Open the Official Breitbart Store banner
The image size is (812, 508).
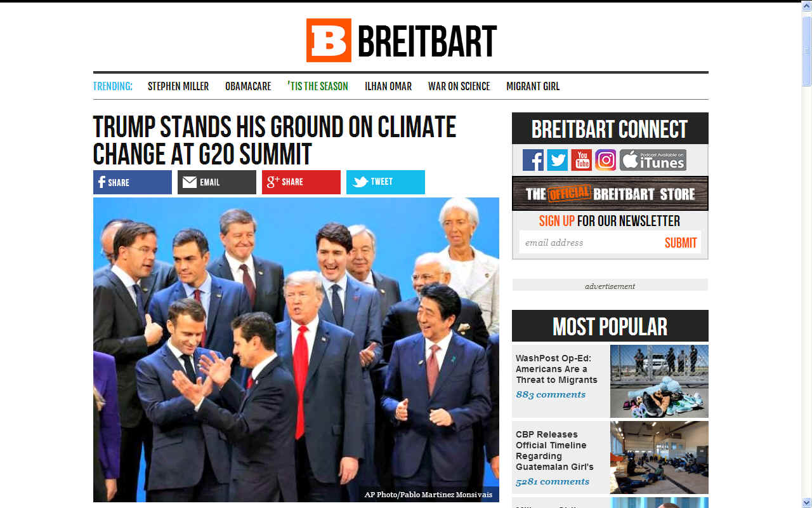tap(610, 194)
